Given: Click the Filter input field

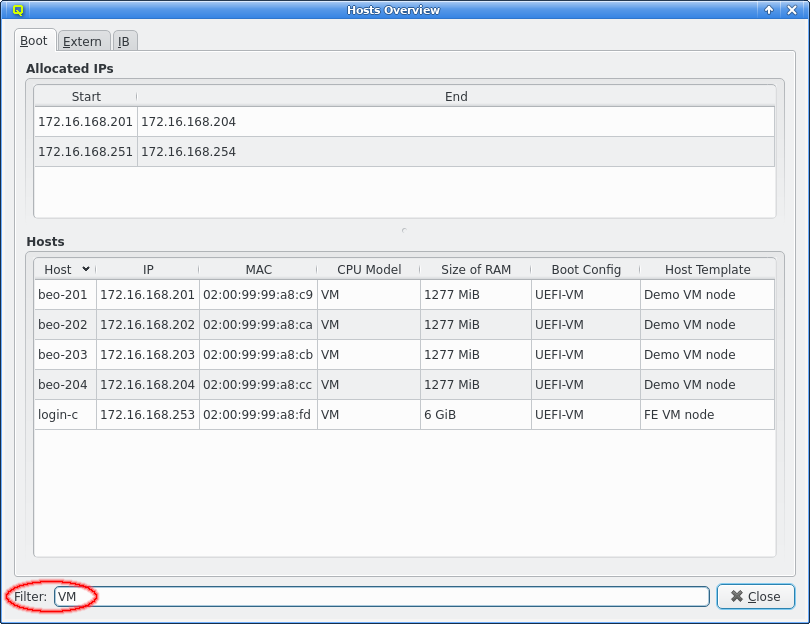Looking at the screenshot, I should 380,596.
